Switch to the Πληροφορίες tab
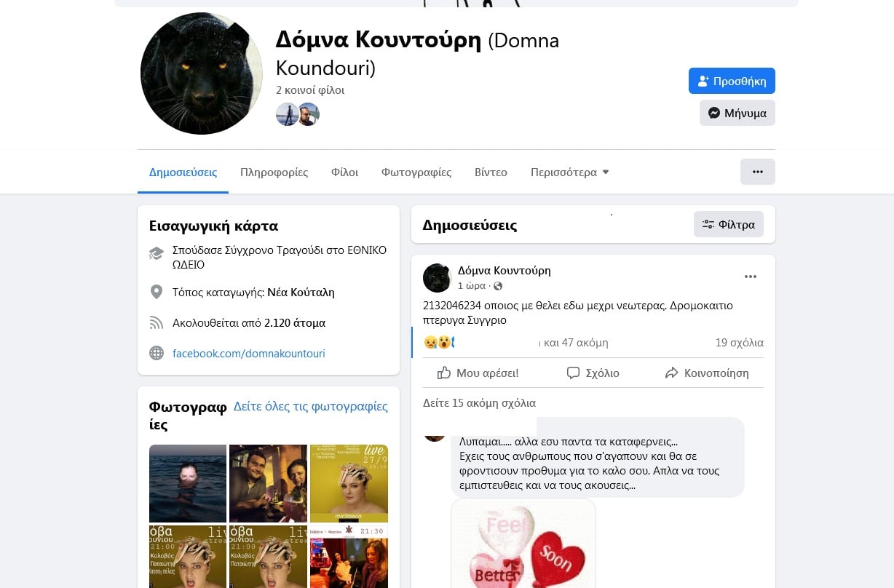Screen dimensions: 894x588 point(274,172)
